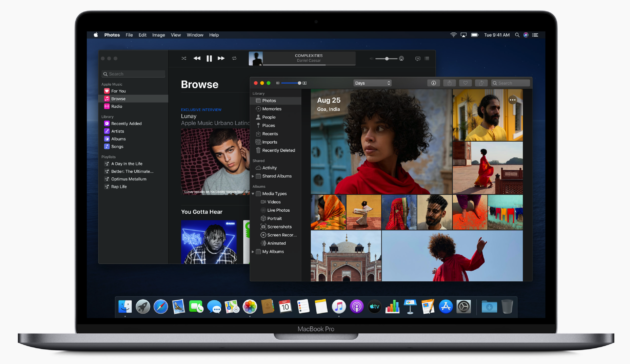Open the A Day in the Life playlist
The width and height of the screenshot is (630, 364).
pyautogui.click(x=133, y=164)
